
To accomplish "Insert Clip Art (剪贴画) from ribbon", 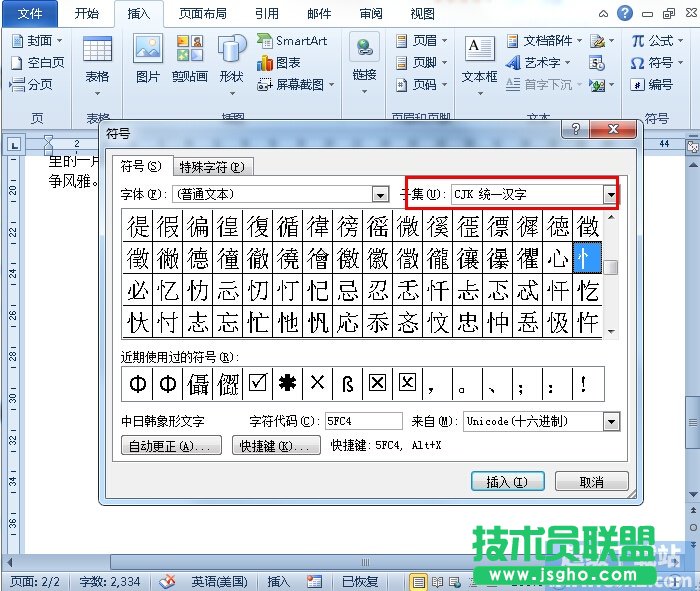I will point(189,58).
